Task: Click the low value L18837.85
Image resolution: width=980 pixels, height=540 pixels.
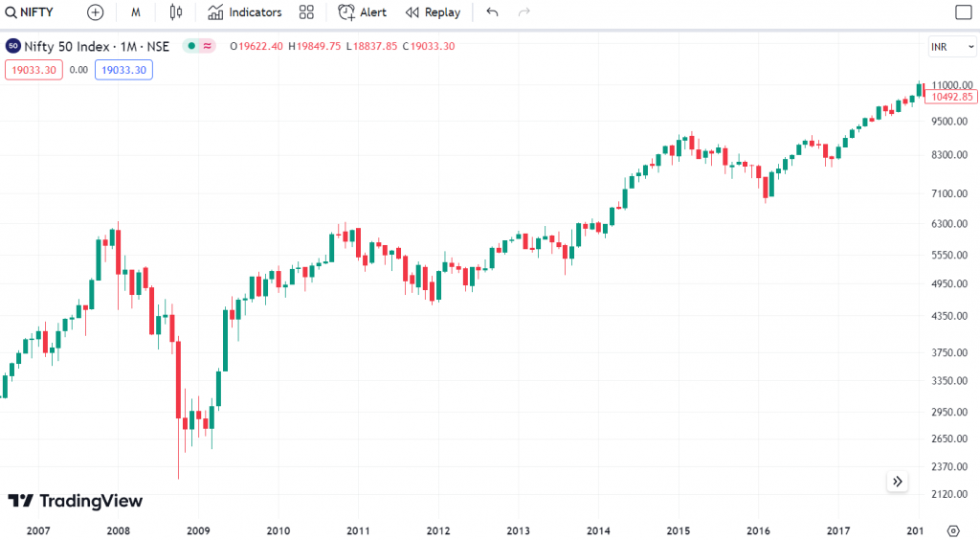Action: (371, 46)
